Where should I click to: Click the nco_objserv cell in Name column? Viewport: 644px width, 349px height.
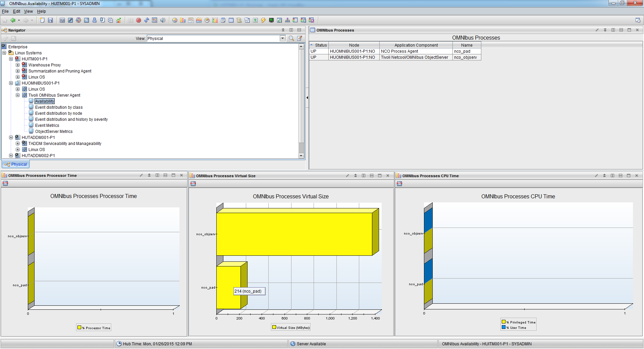(467, 57)
